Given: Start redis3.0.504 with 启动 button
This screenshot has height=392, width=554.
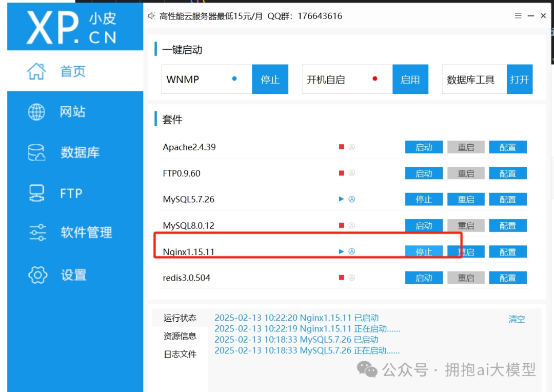Looking at the screenshot, I should [424, 278].
